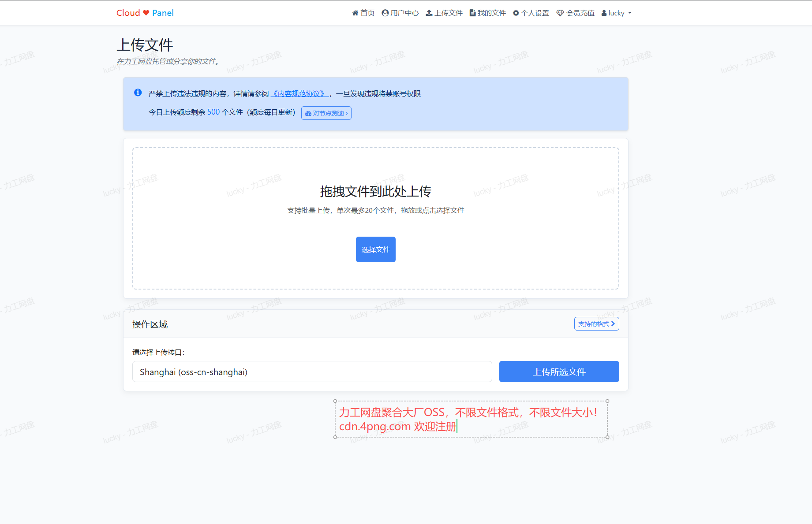
Task: Click the user center person icon
Action: (385, 13)
